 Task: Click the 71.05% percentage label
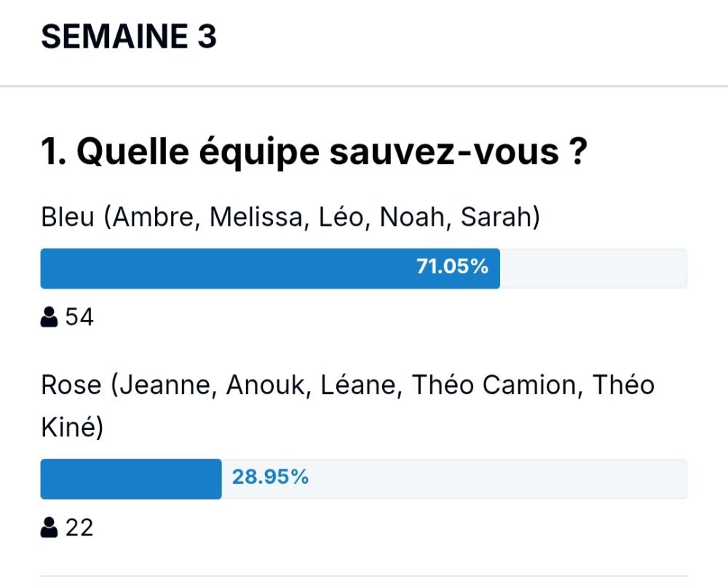coord(452,267)
